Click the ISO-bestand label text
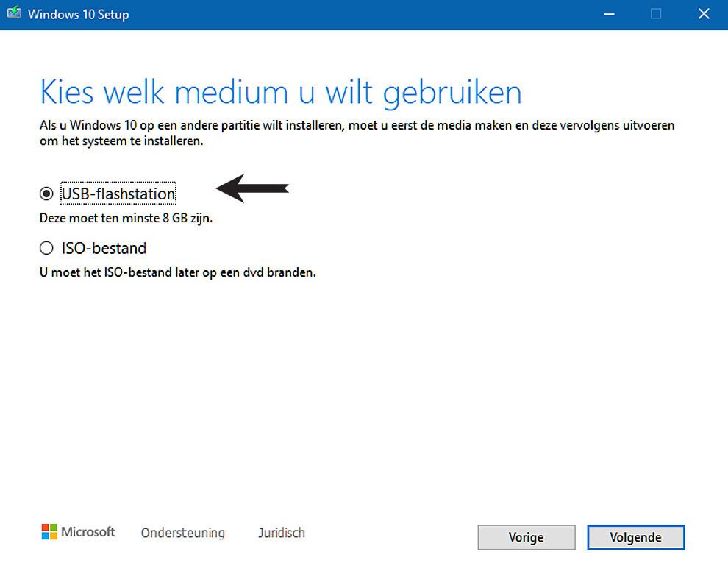Image resolution: width=728 pixels, height=574 pixels. point(104,248)
